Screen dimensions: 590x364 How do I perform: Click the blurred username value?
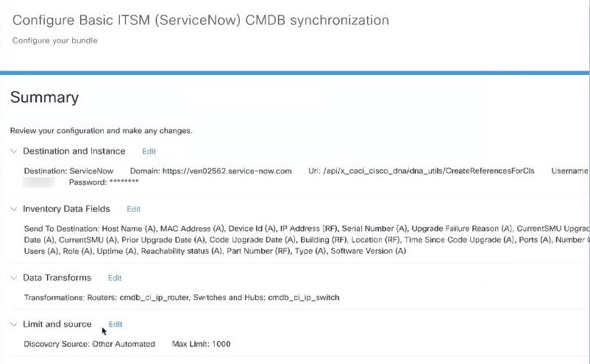[x=39, y=182]
